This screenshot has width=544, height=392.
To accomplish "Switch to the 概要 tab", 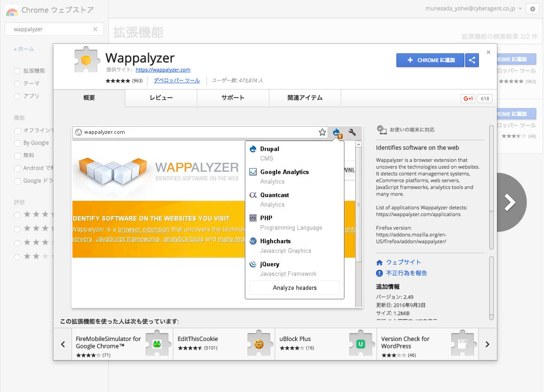I will [x=89, y=98].
